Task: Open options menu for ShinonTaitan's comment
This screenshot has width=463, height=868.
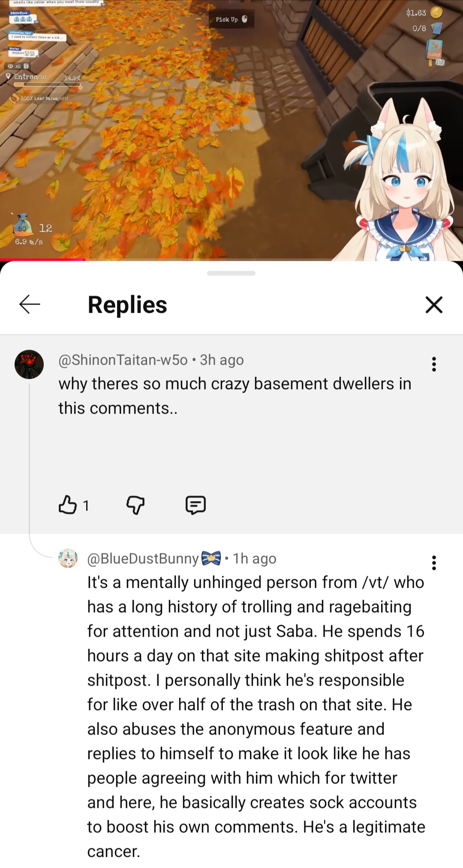Action: point(434,364)
